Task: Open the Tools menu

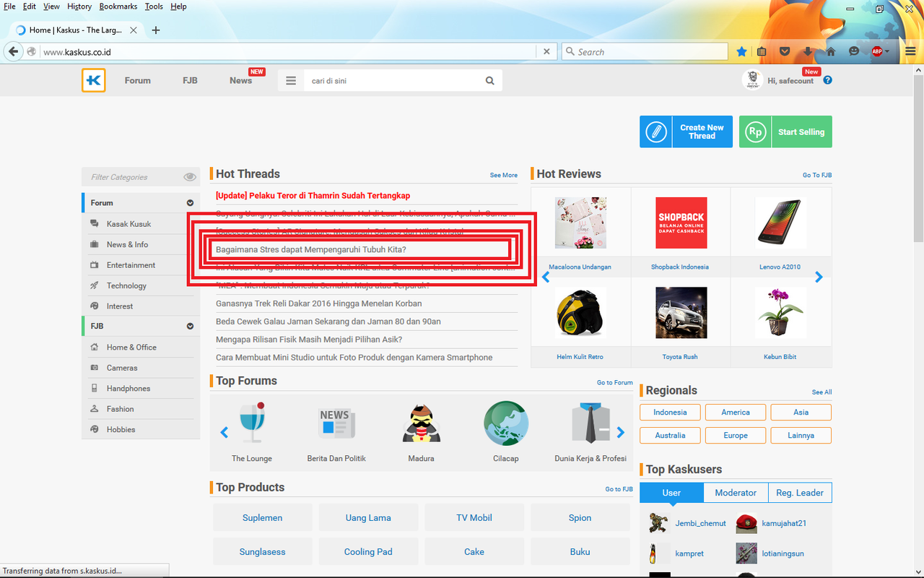Action: tap(154, 7)
